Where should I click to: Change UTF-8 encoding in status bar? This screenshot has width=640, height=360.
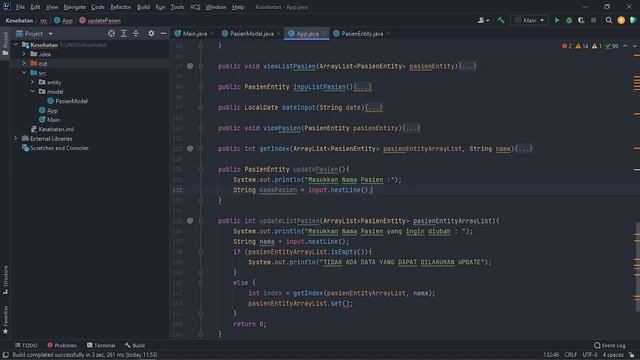pos(590,355)
